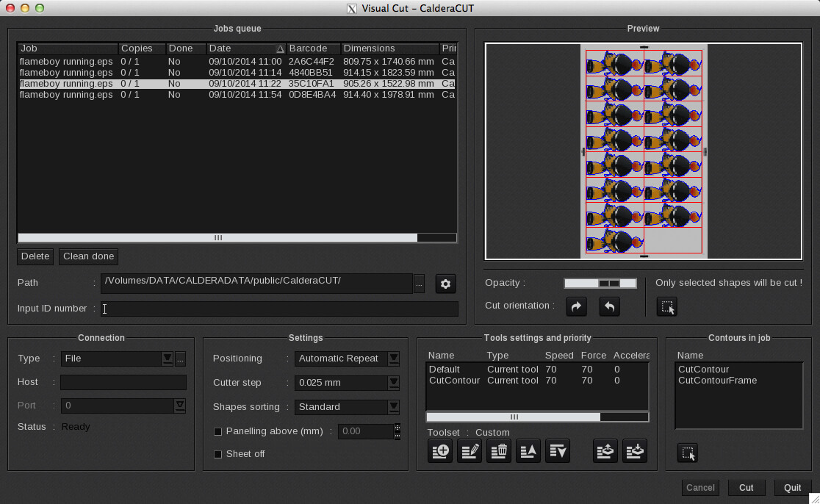
Task: Click the Path text field
Action: (256, 284)
